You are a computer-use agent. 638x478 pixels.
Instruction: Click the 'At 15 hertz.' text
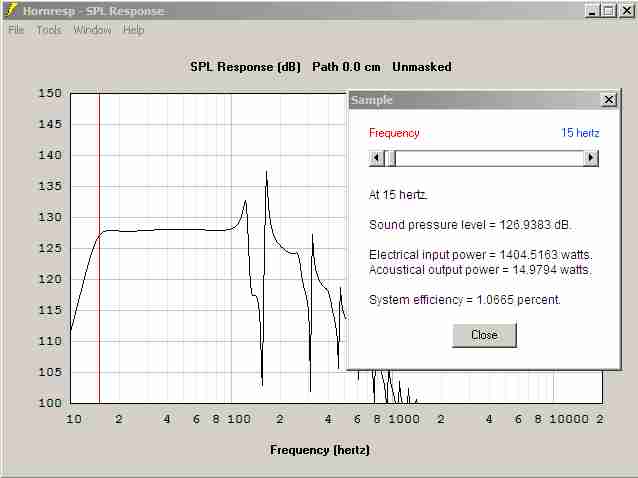click(398, 195)
